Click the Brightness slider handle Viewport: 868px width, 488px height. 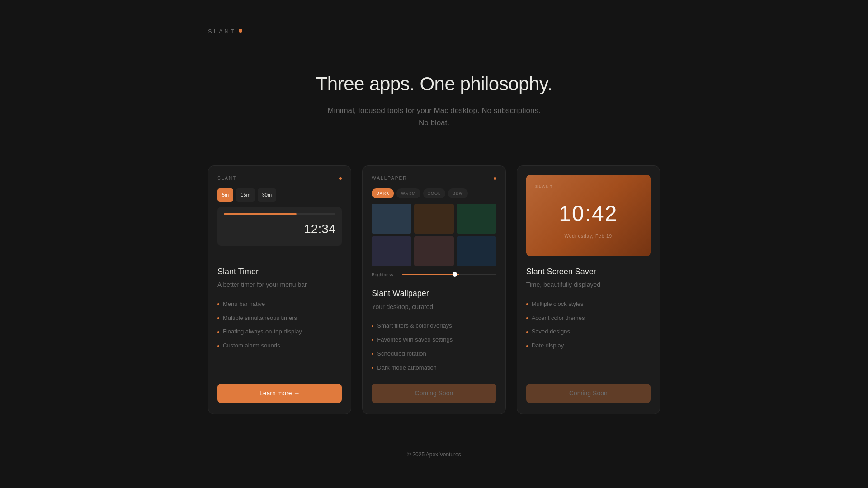point(455,274)
